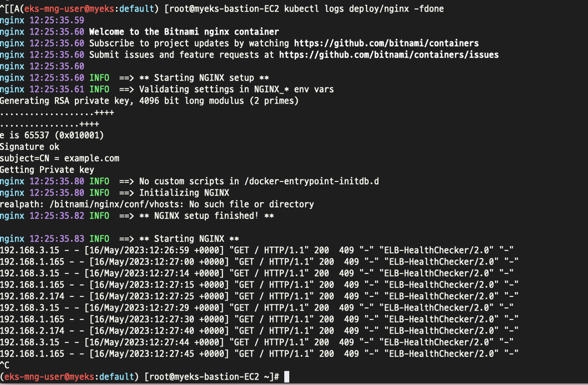This screenshot has width=588, height=385.
Task: Click the log entry timestamped 12:26:59
Action: coord(256,250)
